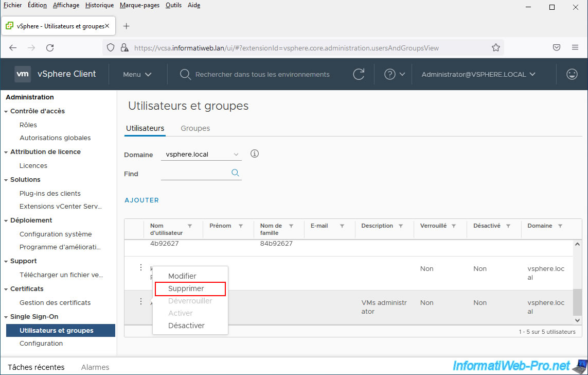Click the global search magnifier icon
The image size is (588, 375).
185,74
